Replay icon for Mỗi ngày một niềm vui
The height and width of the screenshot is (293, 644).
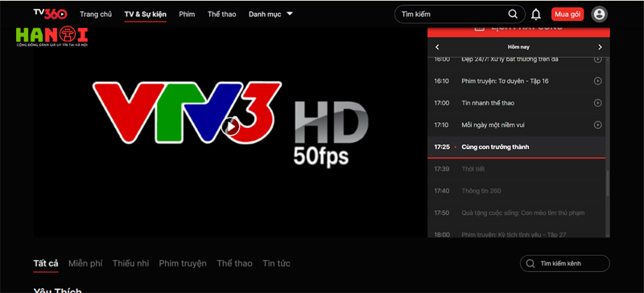pos(598,125)
